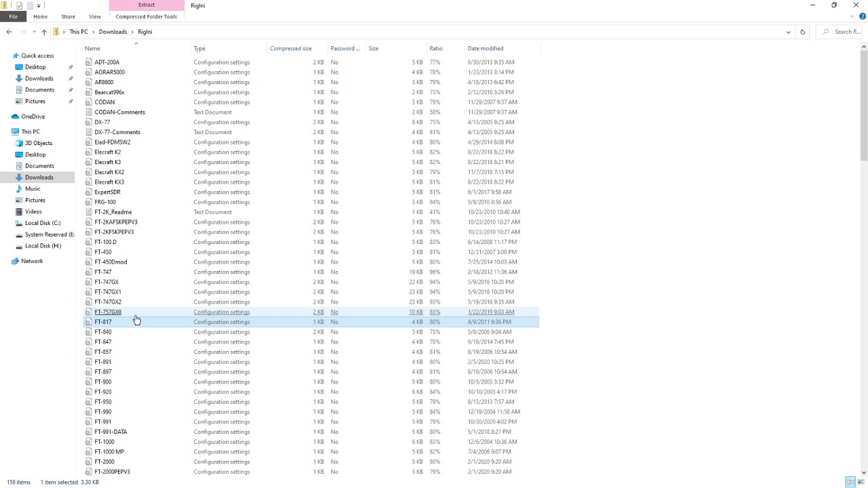Open pinned Pictures under Quick access
The height and width of the screenshot is (488, 868).
pyautogui.click(x=35, y=101)
